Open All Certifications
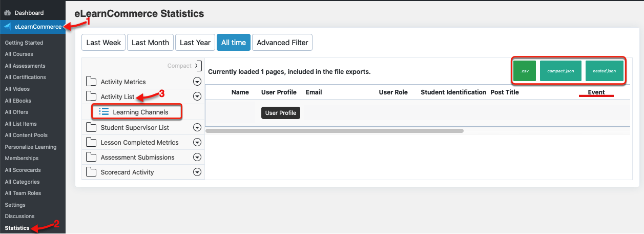Image resolution: width=644 pixels, height=234 pixels. (25, 77)
